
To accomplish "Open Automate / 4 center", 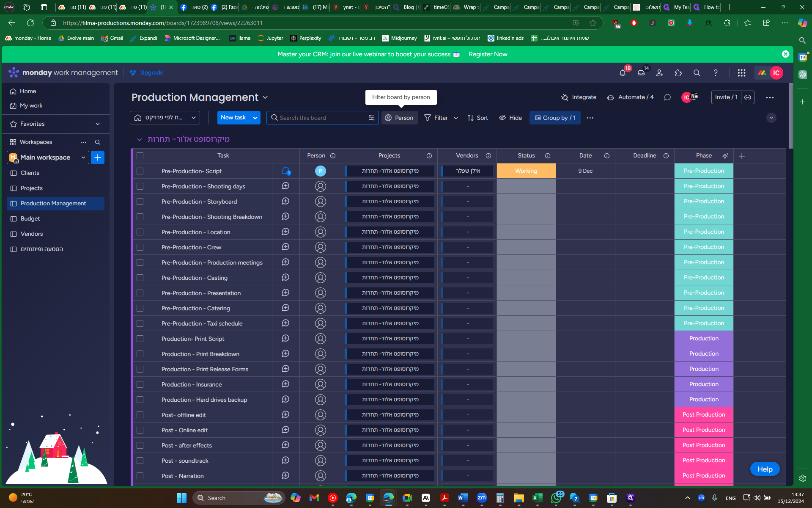I will [631, 97].
